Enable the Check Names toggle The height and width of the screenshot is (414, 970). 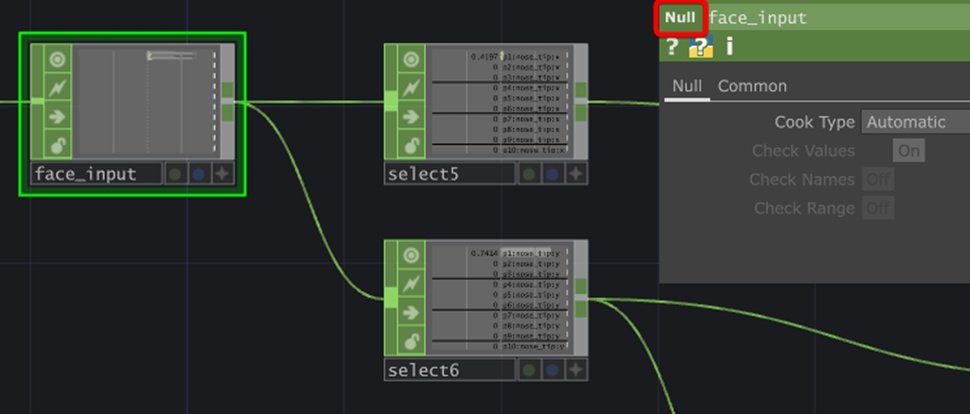(879, 180)
